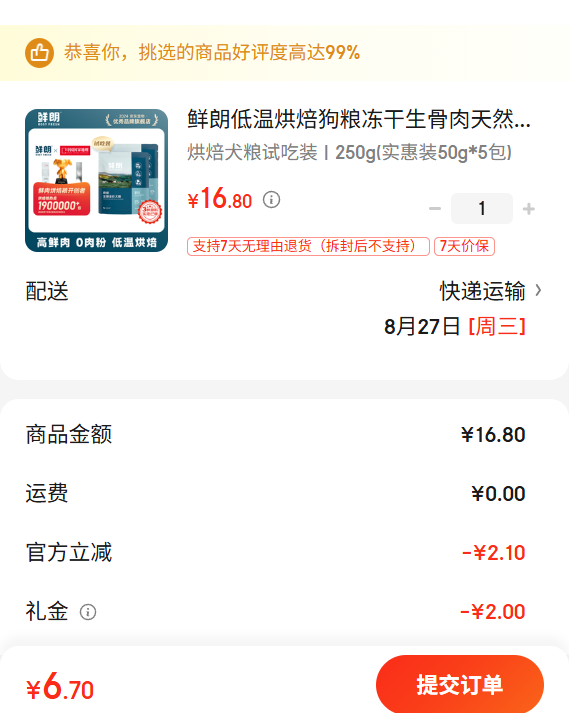Tap the 礼金 deduction amount -¥2.00
569x713 pixels.
[493, 612]
